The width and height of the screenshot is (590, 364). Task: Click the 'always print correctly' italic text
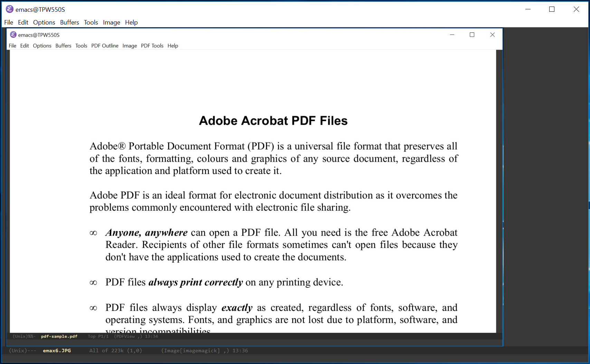point(196,282)
